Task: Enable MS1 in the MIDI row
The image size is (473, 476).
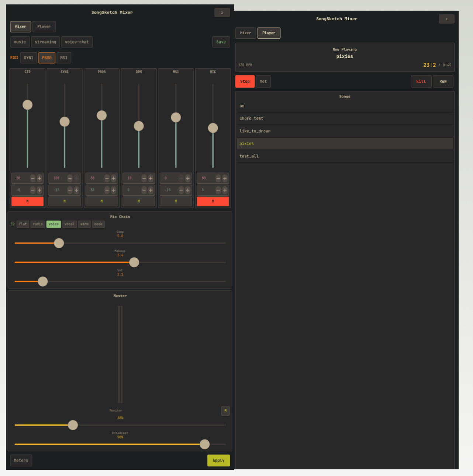Action: point(64,58)
